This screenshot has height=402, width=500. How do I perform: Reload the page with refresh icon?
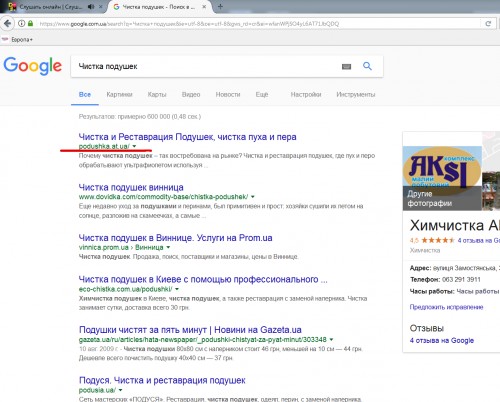[488, 24]
